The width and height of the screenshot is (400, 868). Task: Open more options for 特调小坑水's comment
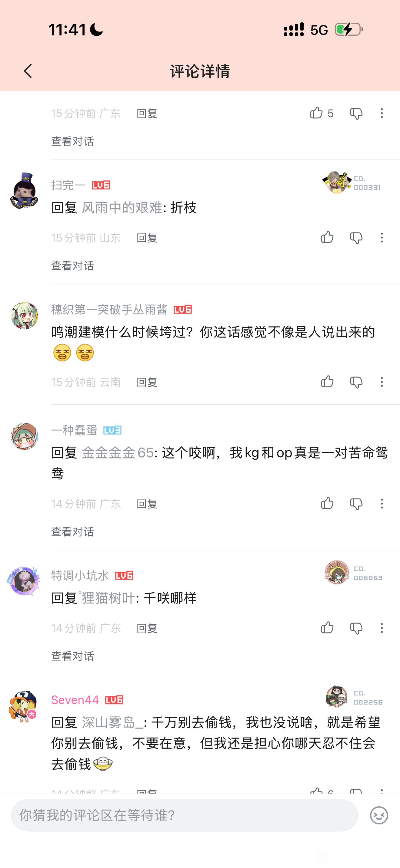pyautogui.click(x=382, y=628)
